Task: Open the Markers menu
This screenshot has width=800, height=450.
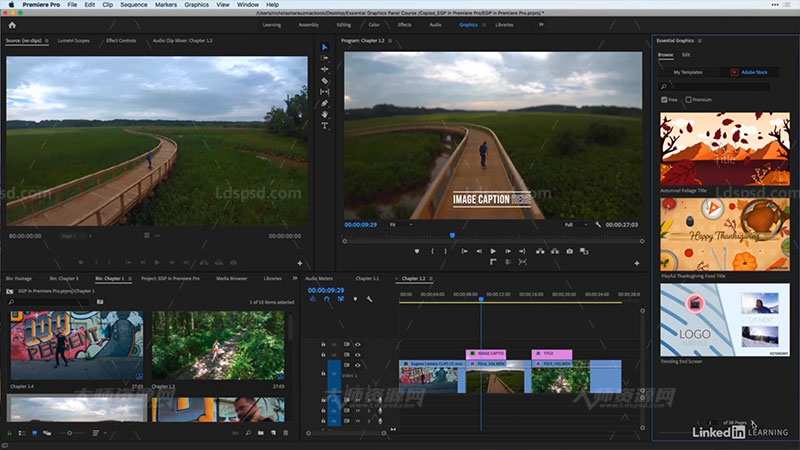Action: [x=166, y=5]
